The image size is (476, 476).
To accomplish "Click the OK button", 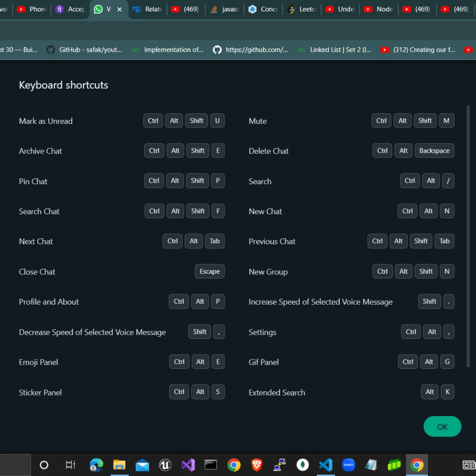I will 442,426.
